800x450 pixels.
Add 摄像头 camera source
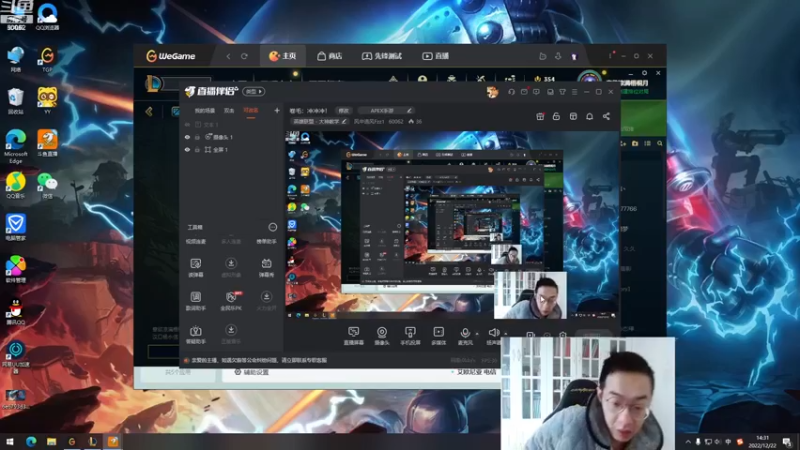coord(382,336)
